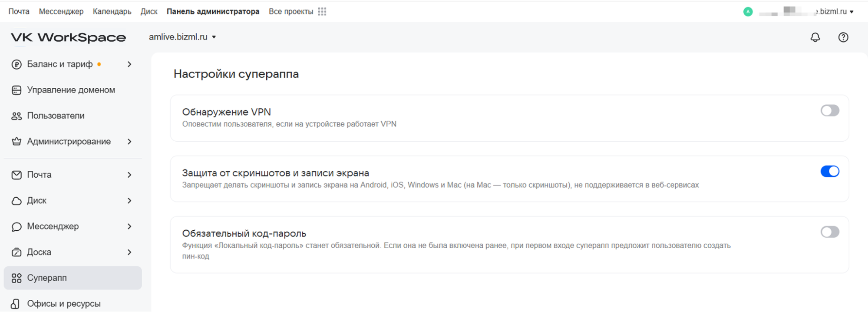Open the Диск link in top bar
Image resolution: width=868 pixels, height=312 pixels.
(149, 12)
